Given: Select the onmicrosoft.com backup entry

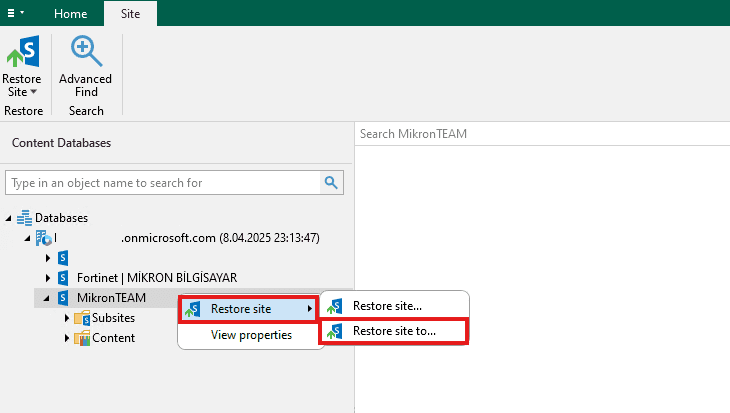Looking at the screenshot, I should [187, 238].
